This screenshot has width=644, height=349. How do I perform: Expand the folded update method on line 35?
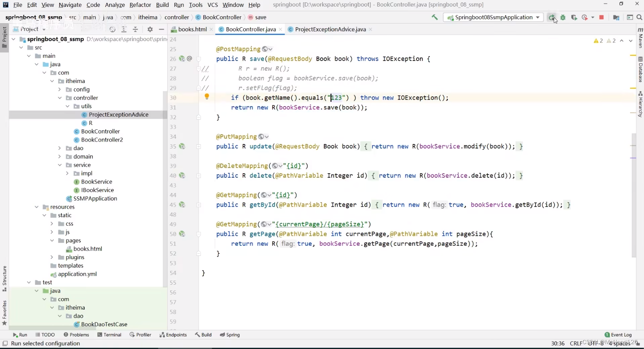coord(199,146)
